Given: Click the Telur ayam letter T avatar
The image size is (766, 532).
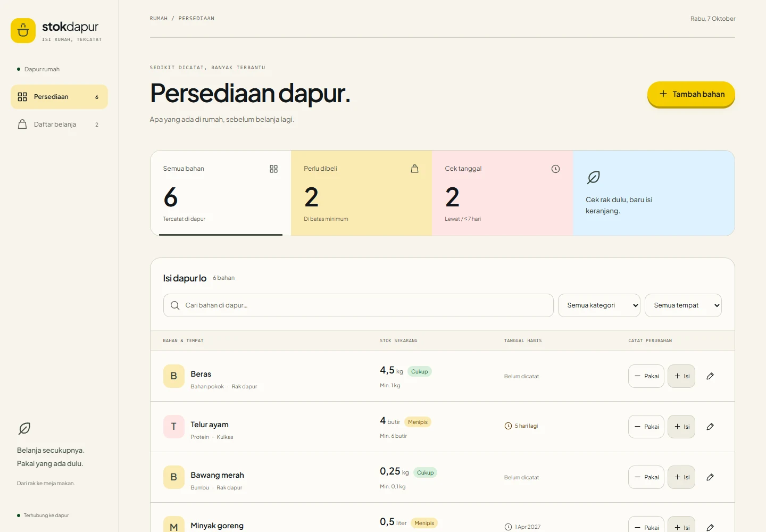Looking at the screenshot, I should 174,427.
